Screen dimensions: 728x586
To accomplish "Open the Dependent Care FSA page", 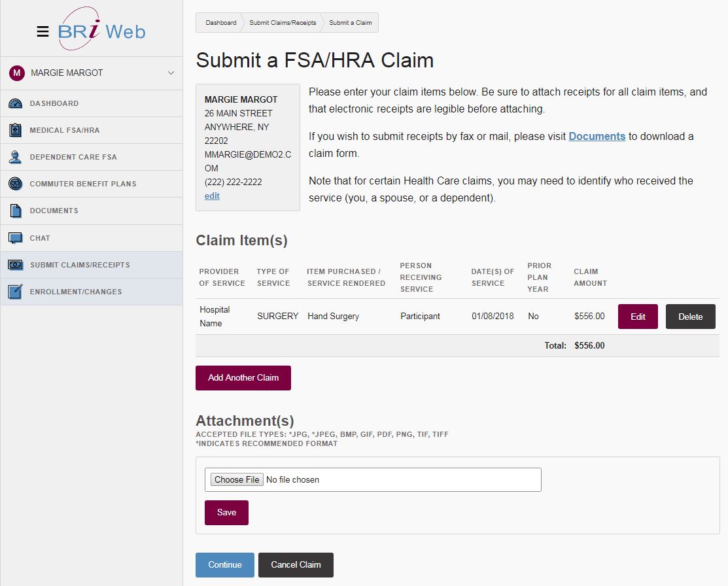I will [x=16, y=157].
